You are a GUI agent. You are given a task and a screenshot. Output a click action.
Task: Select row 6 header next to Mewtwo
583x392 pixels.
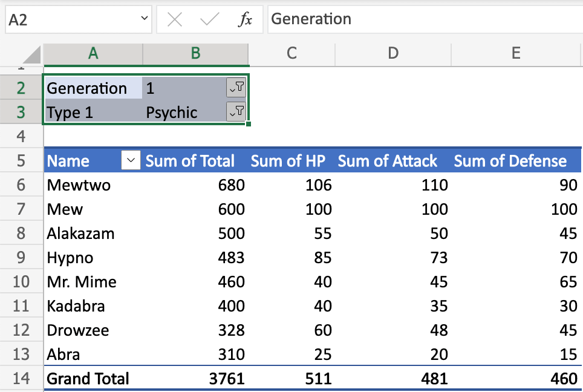(21, 185)
